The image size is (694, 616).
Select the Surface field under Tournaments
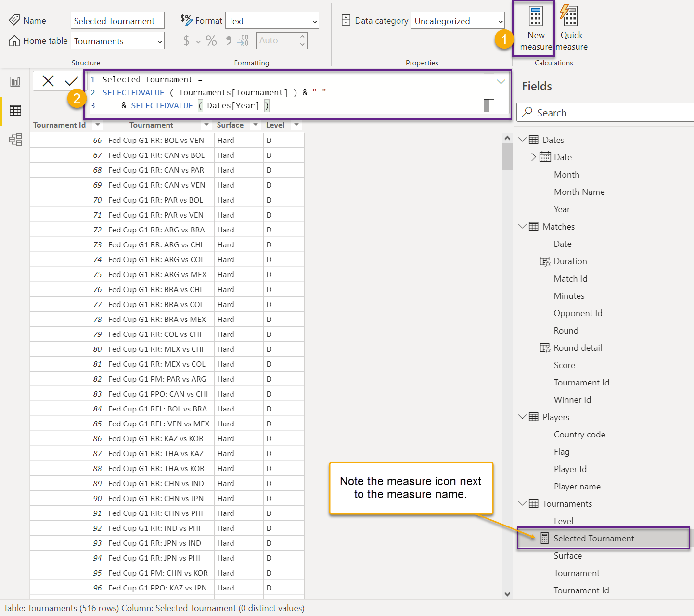click(x=568, y=555)
